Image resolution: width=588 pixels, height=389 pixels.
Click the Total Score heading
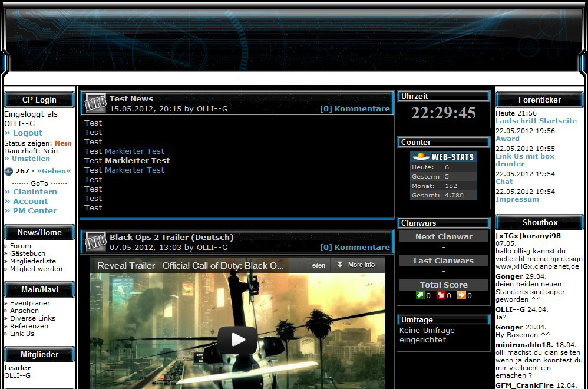pyautogui.click(x=444, y=285)
